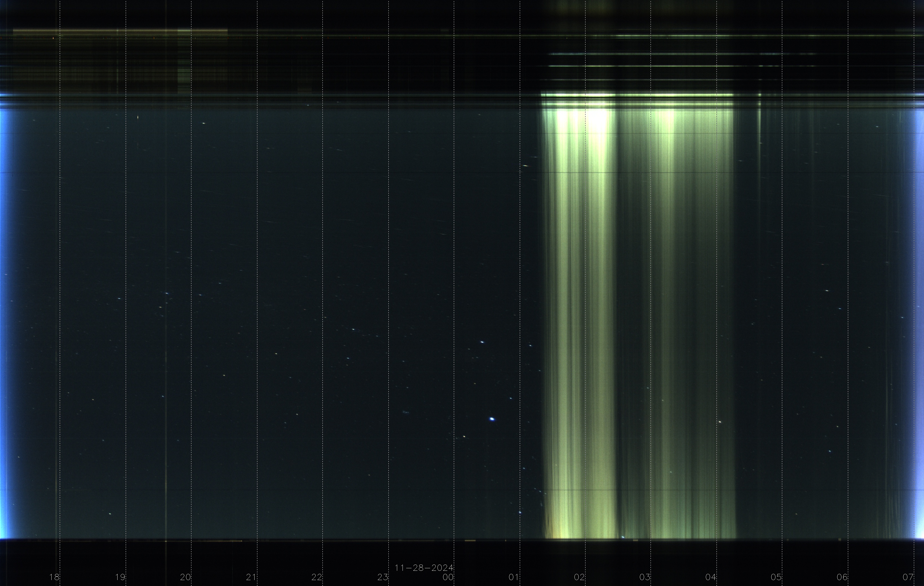Select the 07 hour label

click(x=908, y=577)
